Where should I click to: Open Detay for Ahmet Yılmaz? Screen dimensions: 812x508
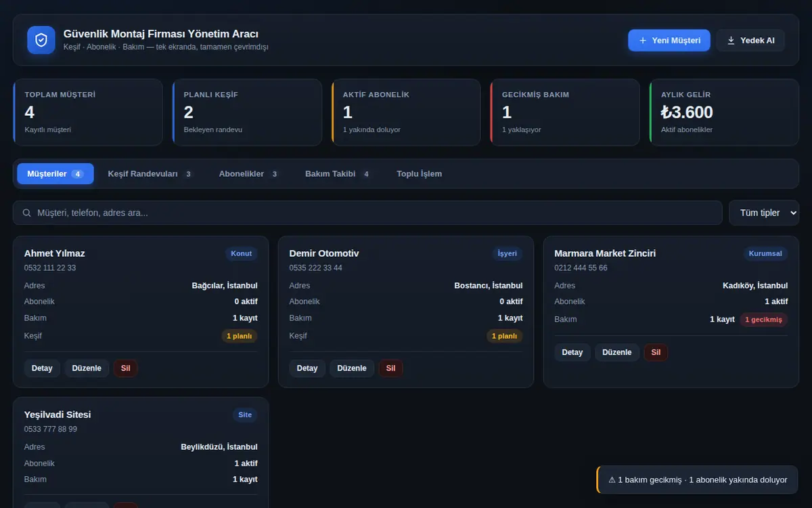point(42,368)
